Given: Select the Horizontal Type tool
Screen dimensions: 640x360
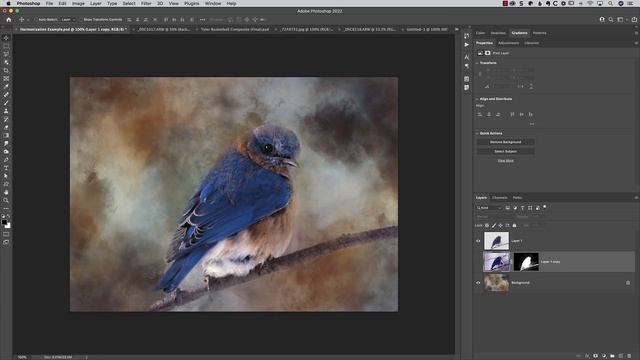Looking at the screenshot, I should tap(6, 168).
